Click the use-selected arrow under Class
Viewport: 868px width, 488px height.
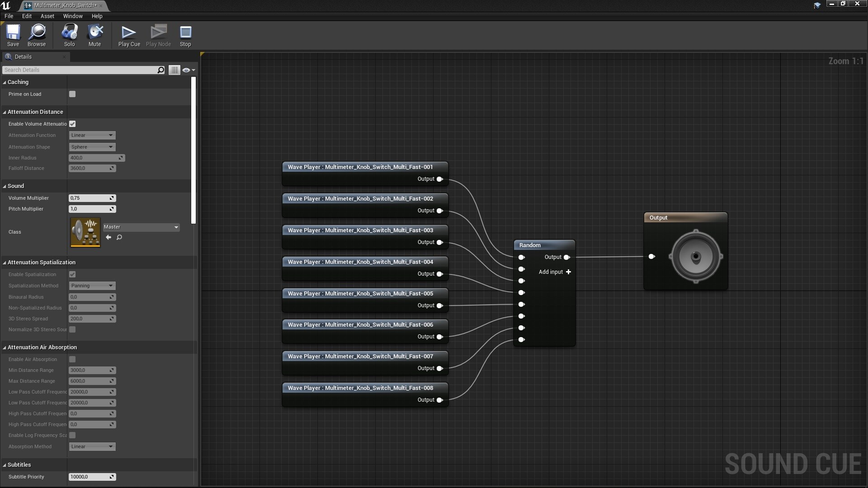[x=108, y=237]
